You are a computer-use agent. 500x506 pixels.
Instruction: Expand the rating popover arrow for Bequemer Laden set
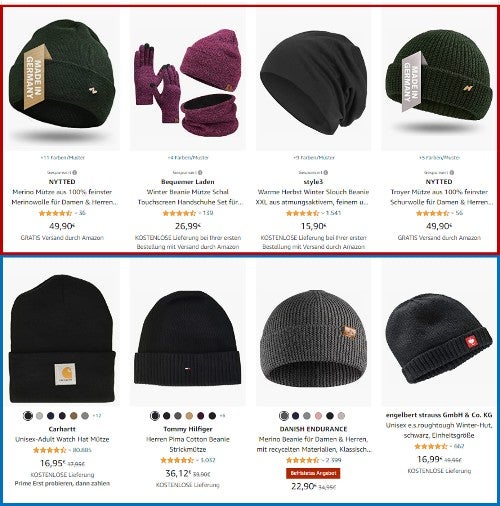coord(200,213)
